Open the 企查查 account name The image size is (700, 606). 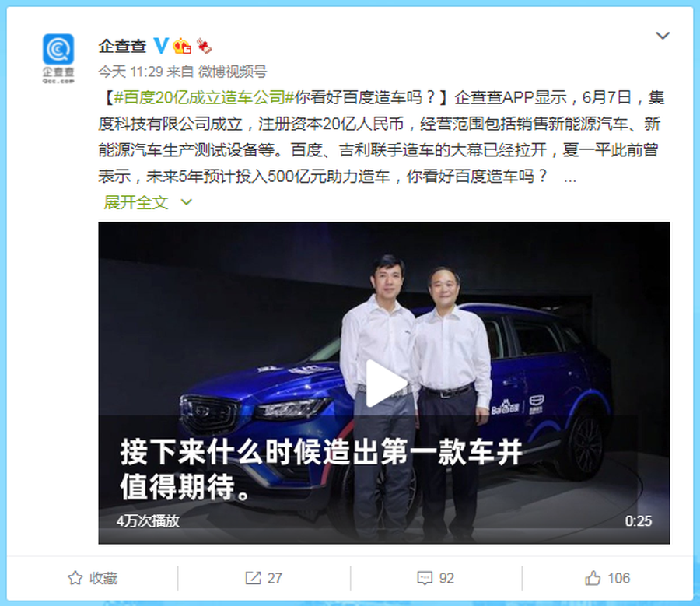coord(122,46)
